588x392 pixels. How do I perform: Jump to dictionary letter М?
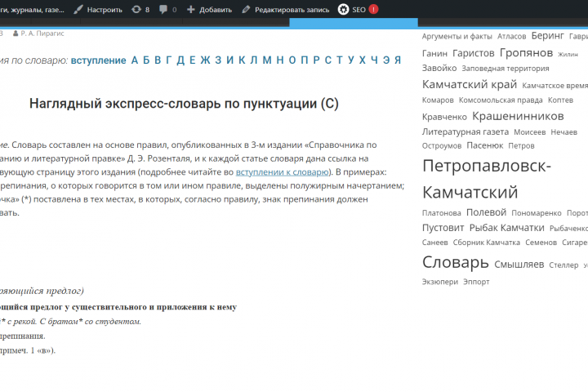pos(267,60)
